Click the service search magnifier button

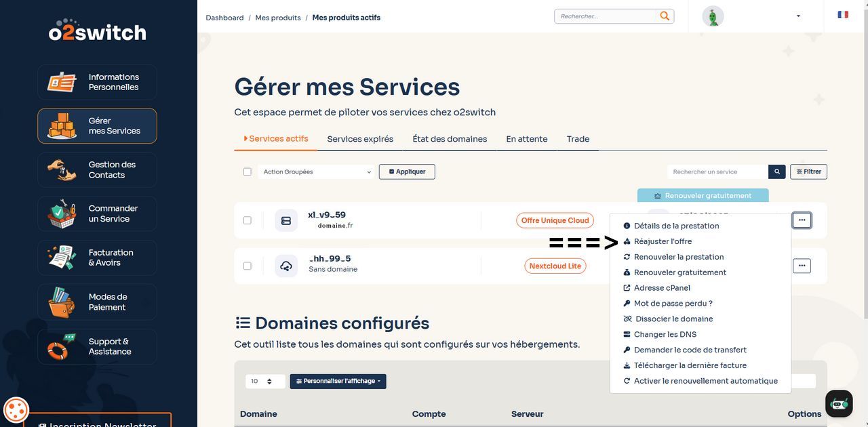click(x=777, y=172)
